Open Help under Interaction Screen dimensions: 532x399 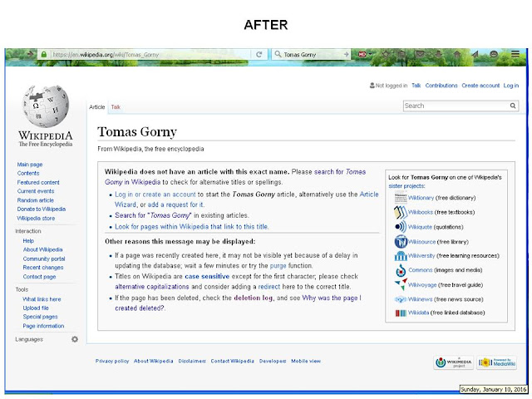coord(28,240)
